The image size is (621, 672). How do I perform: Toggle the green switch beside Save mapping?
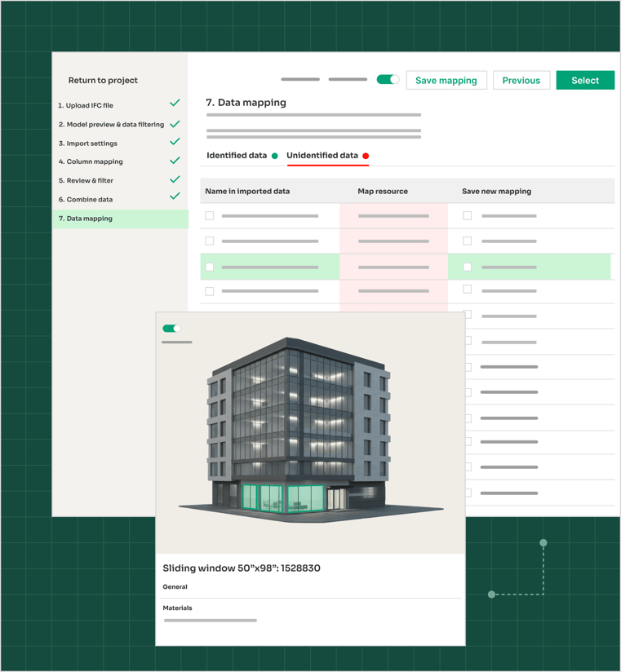388,80
